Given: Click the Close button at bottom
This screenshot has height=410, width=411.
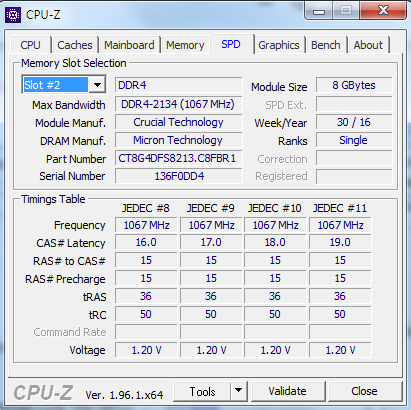Looking at the screenshot, I should click(364, 391).
